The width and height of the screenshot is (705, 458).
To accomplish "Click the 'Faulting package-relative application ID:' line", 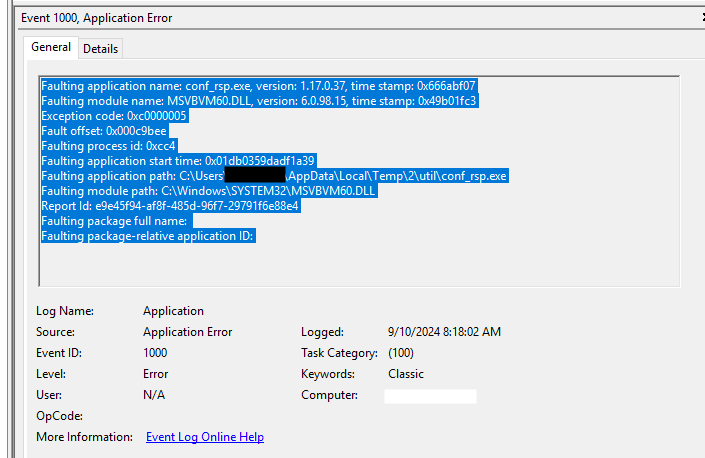I will [x=148, y=236].
